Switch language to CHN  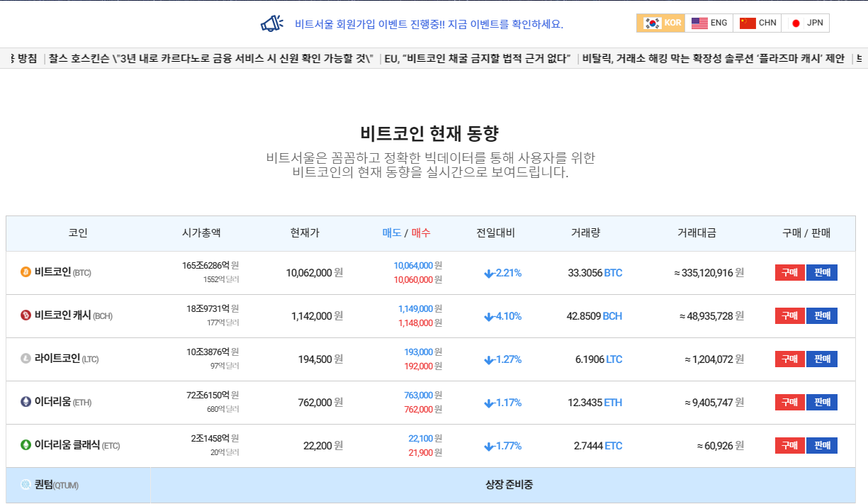tap(757, 23)
